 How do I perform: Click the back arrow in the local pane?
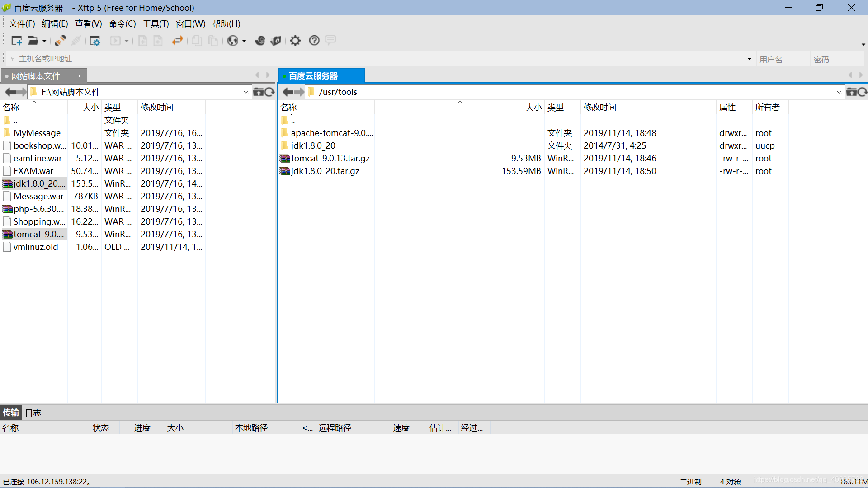click(10, 92)
